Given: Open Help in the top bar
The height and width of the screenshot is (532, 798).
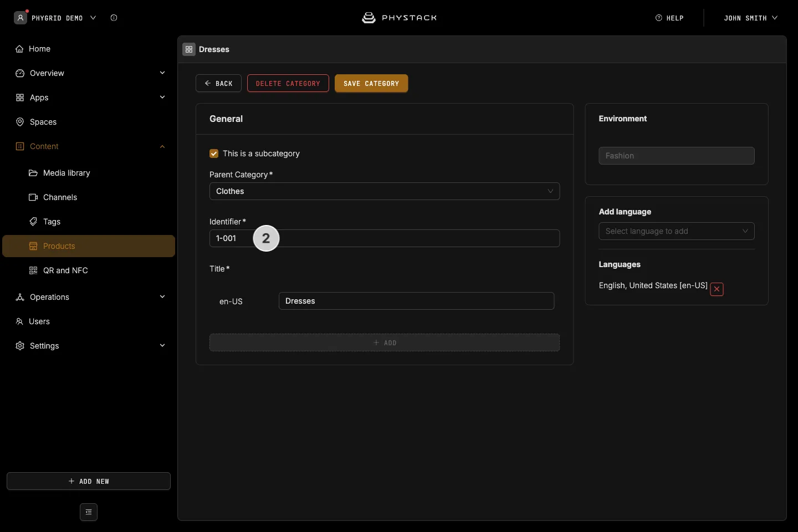Looking at the screenshot, I should click(669, 18).
